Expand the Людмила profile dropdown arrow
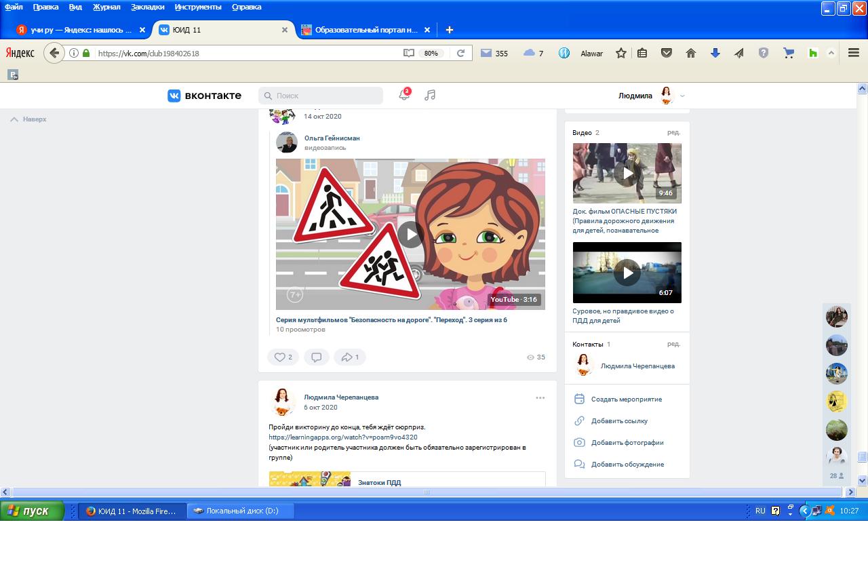Viewport: 868px width, 588px height. [x=682, y=96]
